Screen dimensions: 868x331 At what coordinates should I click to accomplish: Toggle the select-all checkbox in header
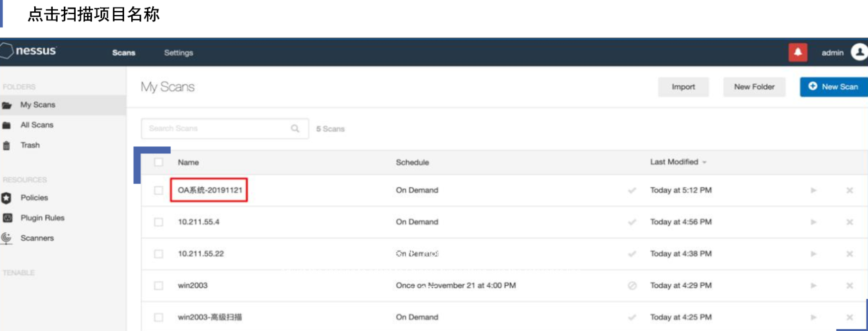[158, 162]
